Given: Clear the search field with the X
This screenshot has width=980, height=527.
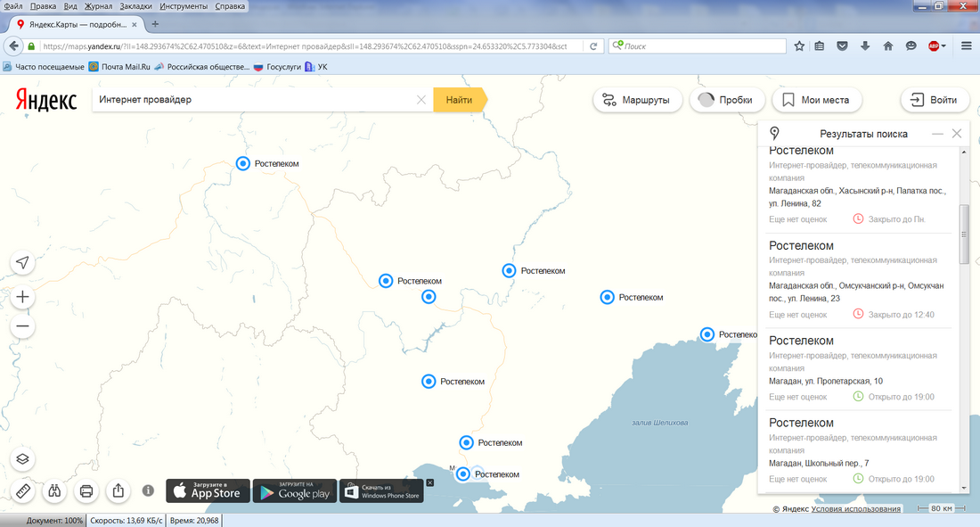Looking at the screenshot, I should pos(421,100).
